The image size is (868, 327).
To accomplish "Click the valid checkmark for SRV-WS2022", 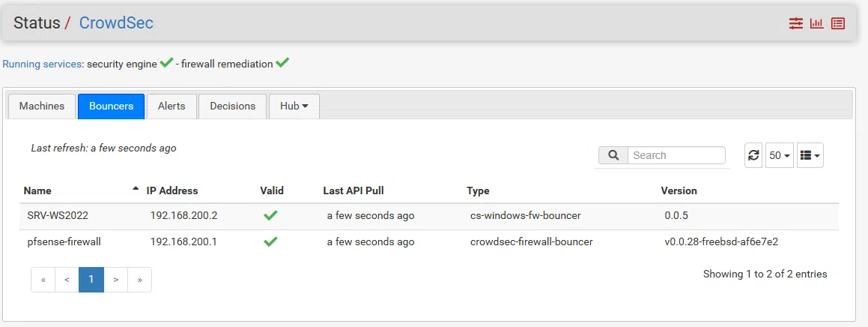I will tap(270, 216).
